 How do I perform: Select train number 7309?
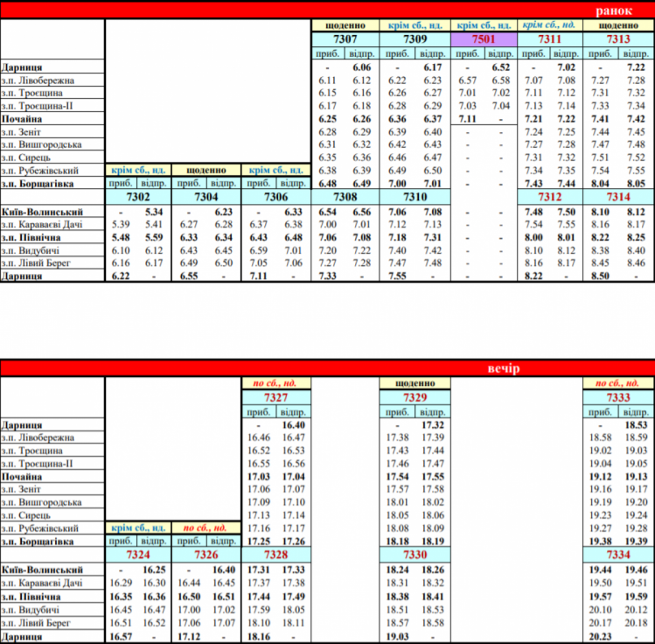(415, 39)
